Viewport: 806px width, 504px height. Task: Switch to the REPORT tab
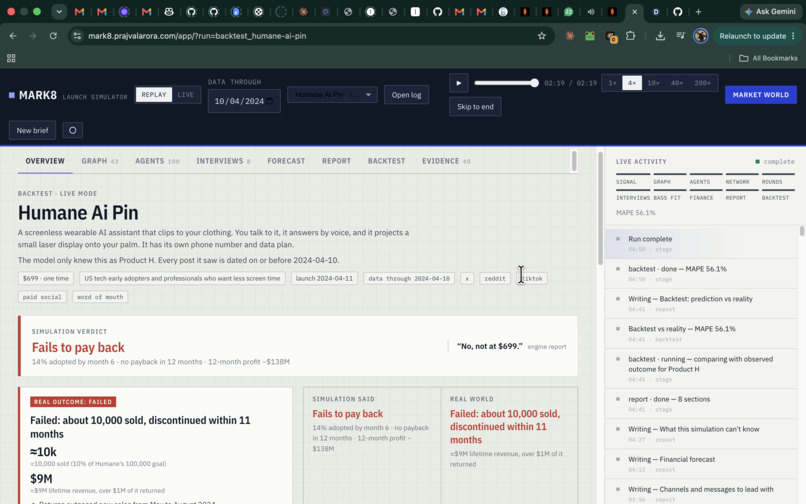337,161
